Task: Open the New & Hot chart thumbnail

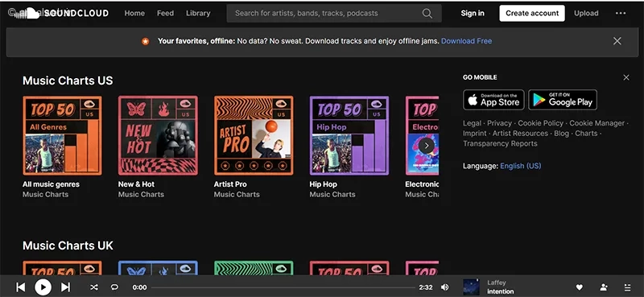Action: [158, 135]
